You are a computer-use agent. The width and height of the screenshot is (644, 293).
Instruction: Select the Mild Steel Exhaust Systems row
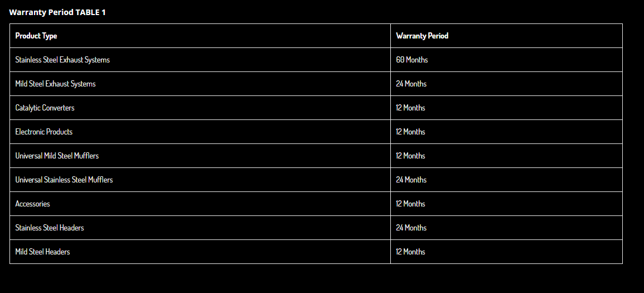pyautogui.click(x=316, y=84)
